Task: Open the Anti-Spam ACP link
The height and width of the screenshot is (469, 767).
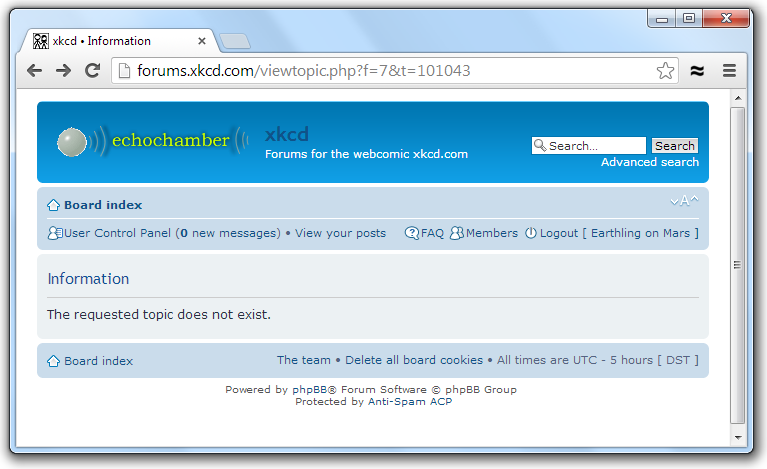Action: pyautogui.click(x=410, y=402)
